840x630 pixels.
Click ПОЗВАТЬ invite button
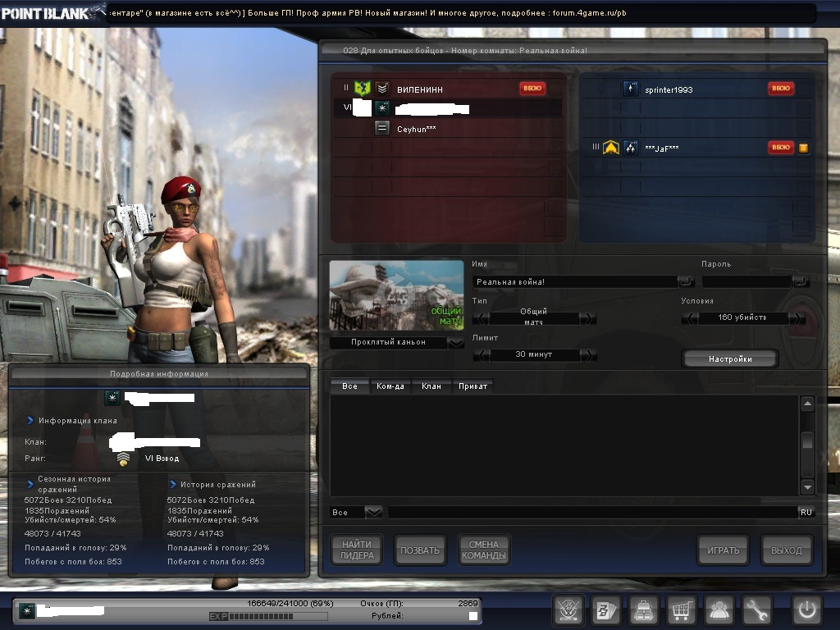click(420, 550)
